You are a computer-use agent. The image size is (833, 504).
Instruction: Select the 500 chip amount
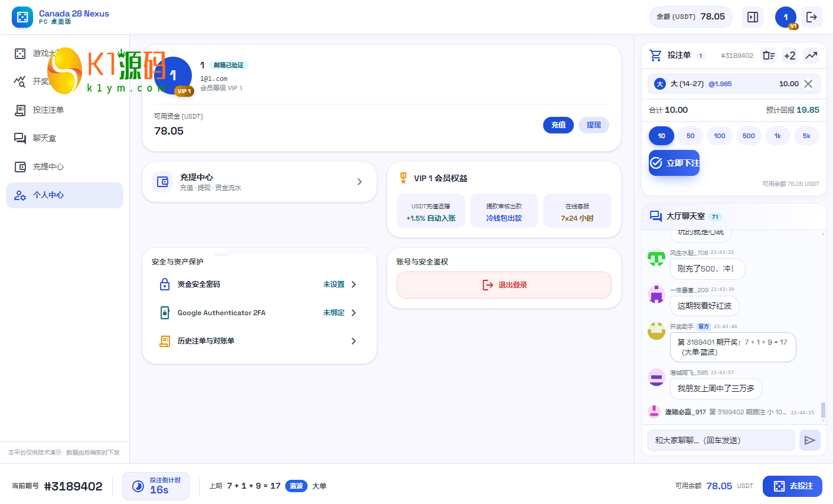tap(749, 136)
